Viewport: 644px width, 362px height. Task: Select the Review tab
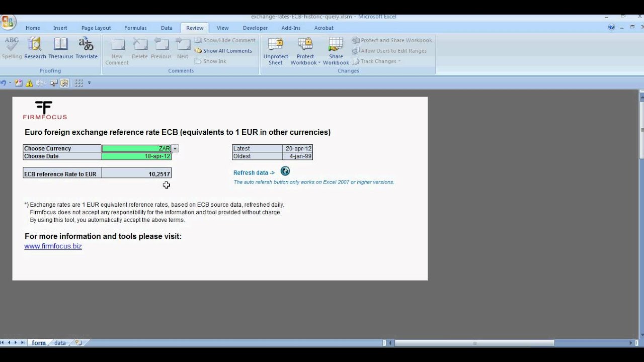coord(195,28)
